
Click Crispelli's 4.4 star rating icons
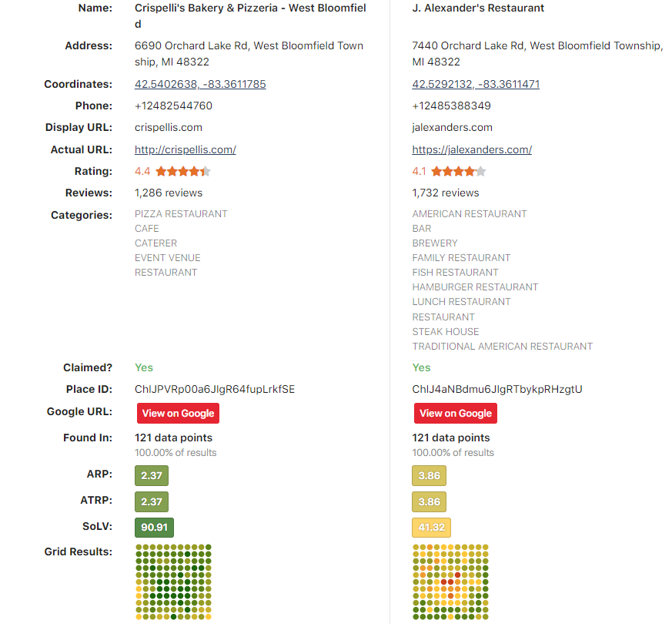click(183, 172)
